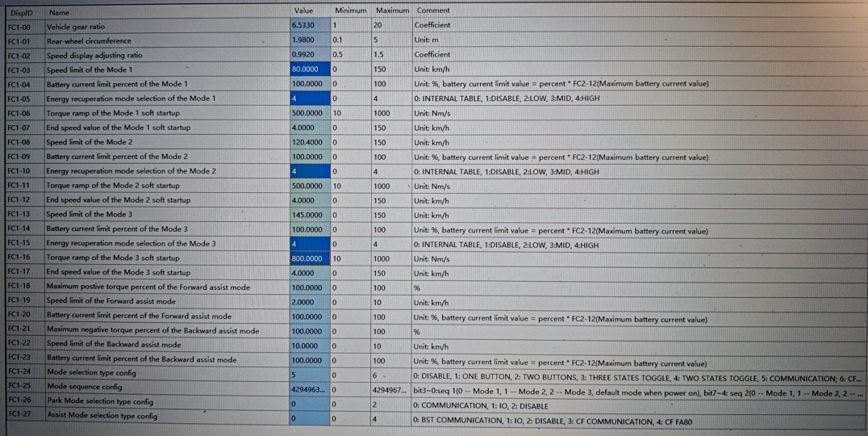The width and height of the screenshot is (868, 436).
Task: Click the Maximum column header
Action: coord(392,10)
